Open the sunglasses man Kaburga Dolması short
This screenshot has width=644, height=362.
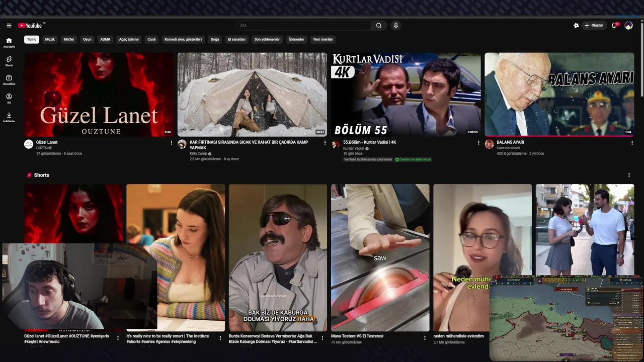[x=278, y=257]
